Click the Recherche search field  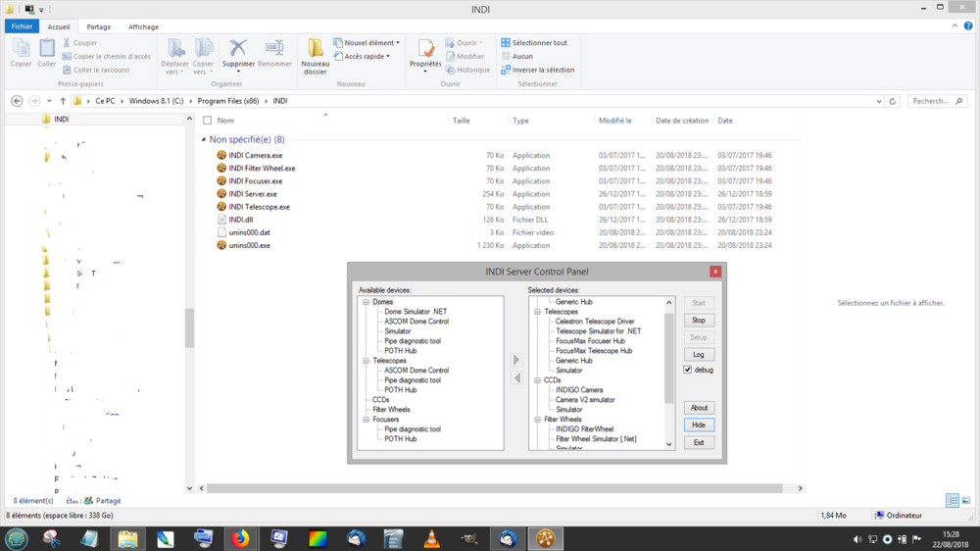[x=937, y=101]
